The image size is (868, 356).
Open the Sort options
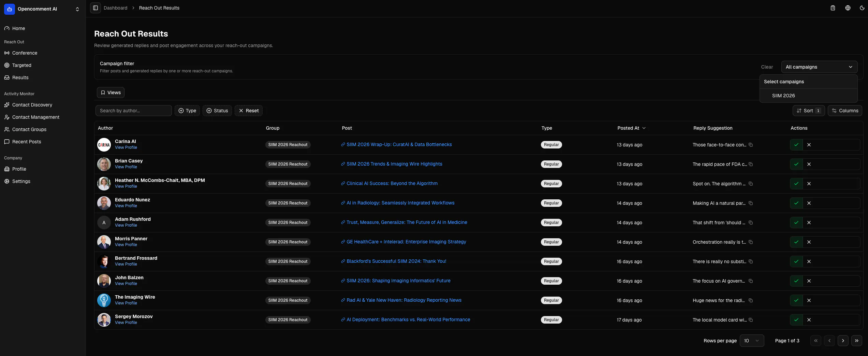(x=809, y=111)
